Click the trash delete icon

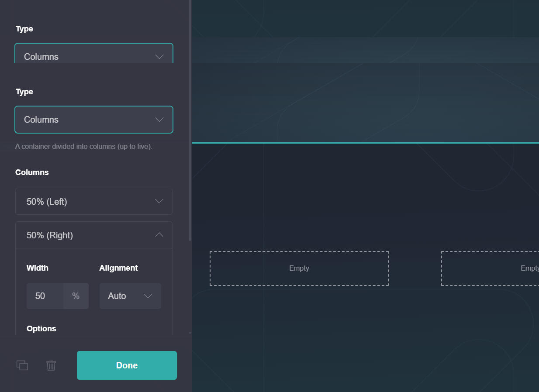pyautogui.click(x=51, y=365)
